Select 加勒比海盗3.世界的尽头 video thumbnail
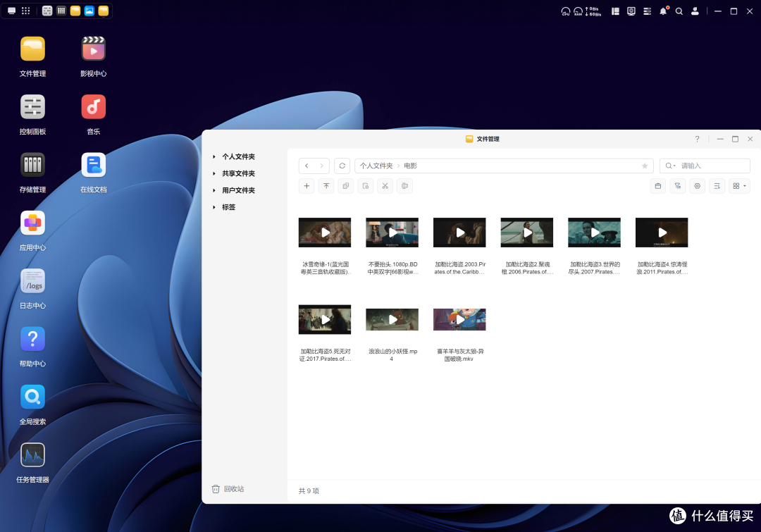761x532 pixels. pos(595,233)
